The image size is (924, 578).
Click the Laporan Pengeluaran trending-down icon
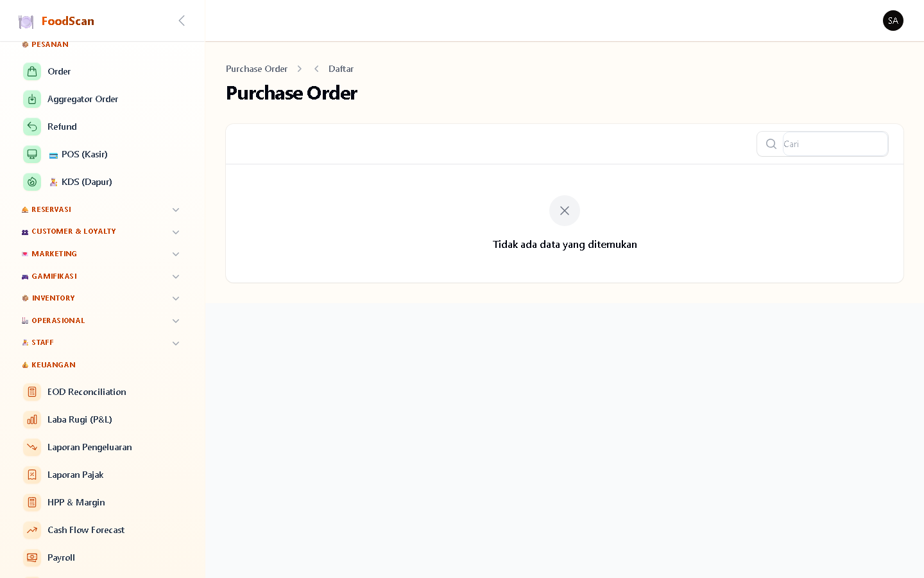click(x=32, y=447)
